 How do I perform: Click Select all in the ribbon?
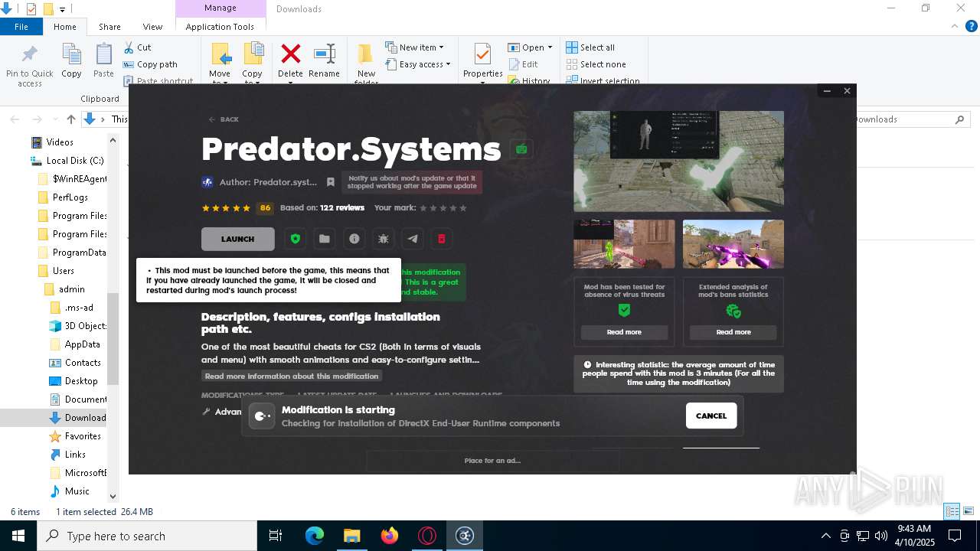[590, 47]
